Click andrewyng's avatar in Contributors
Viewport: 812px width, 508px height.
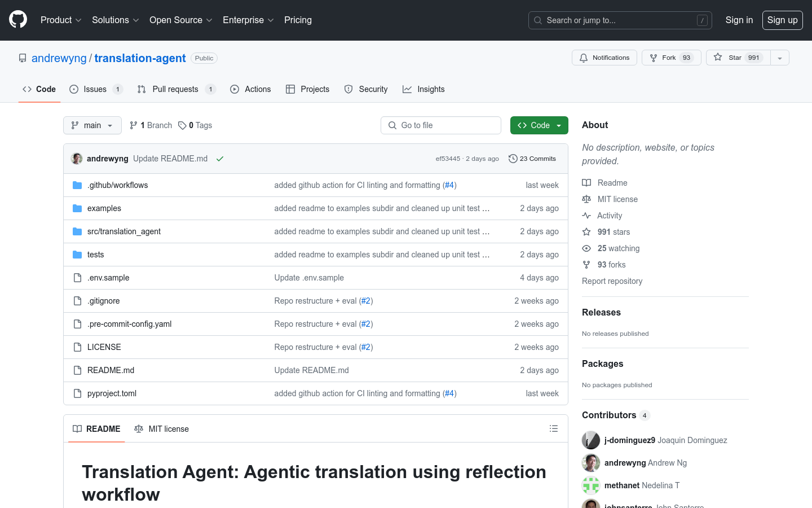click(590, 463)
